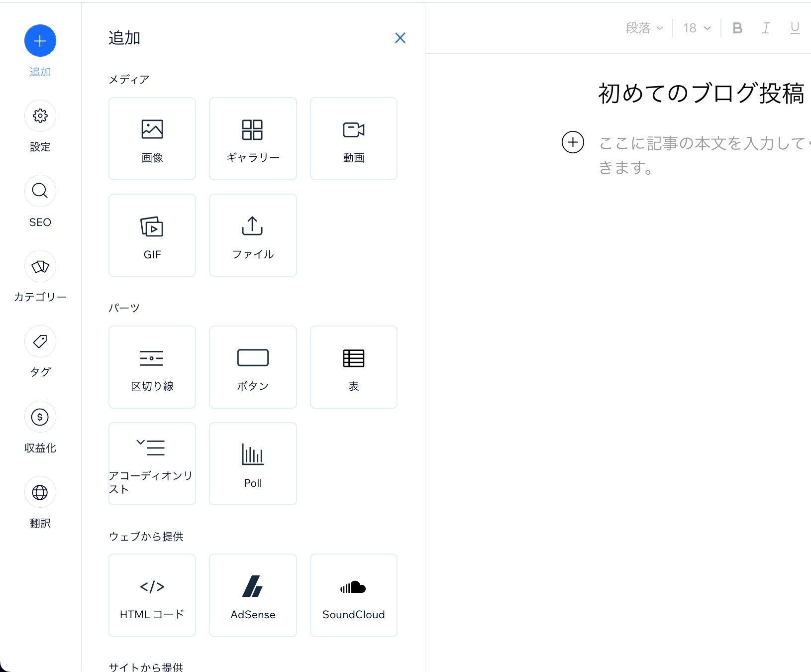
Task: Toggle underline formatting
Action: [x=795, y=28]
